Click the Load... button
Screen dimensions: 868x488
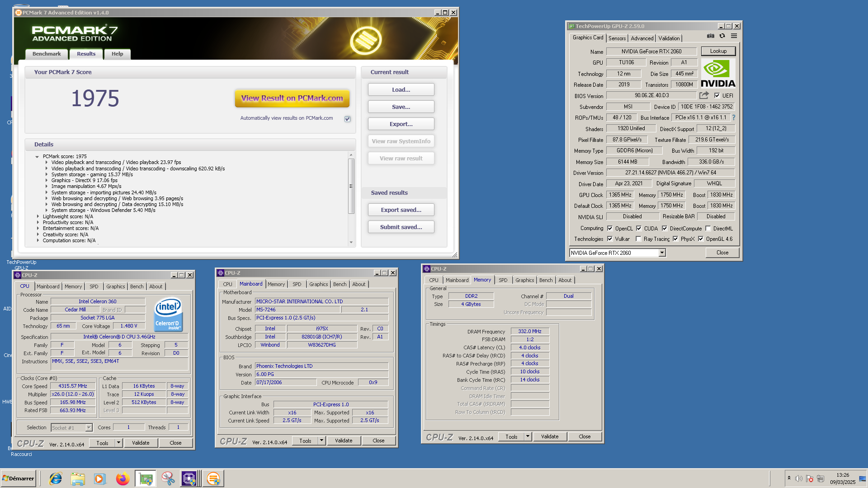(401, 89)
